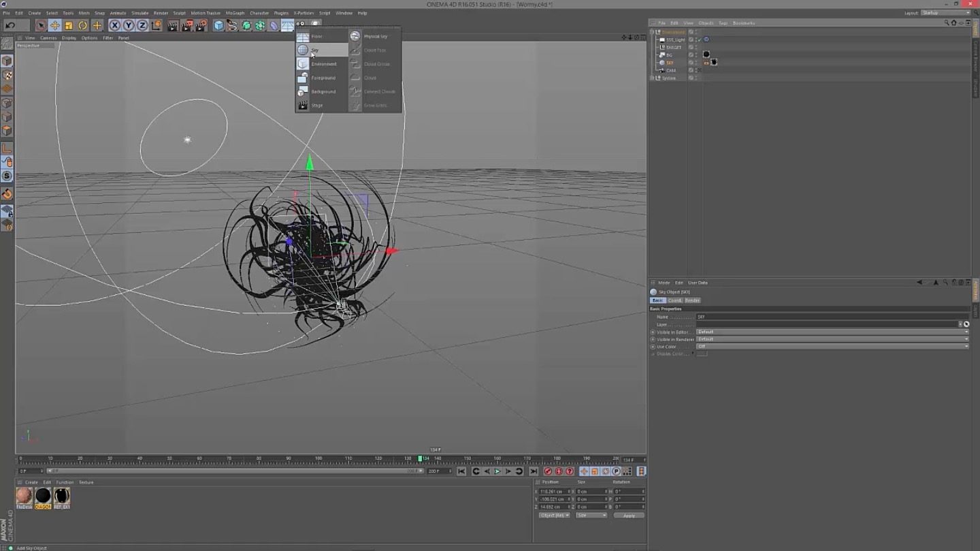This screenshot has width=980, height=551.
Task: Click the Apply coordinates button
Action: click(x=629, y=516)
